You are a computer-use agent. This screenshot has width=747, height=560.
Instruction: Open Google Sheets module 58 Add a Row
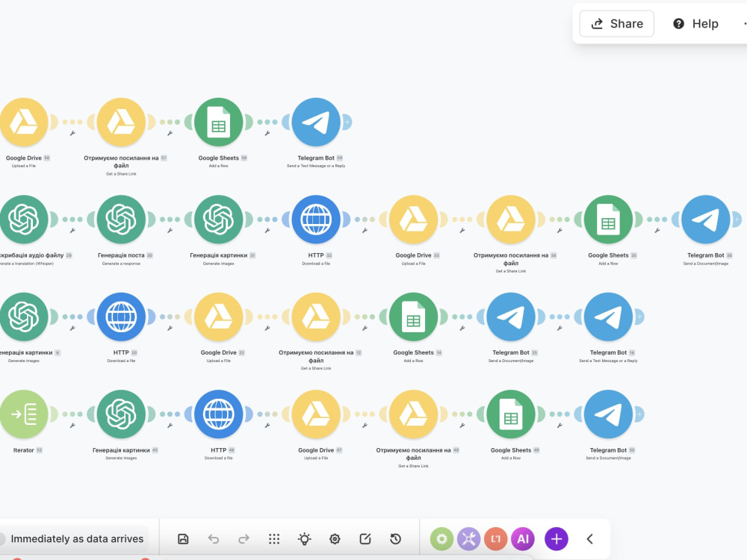(219, 122)
